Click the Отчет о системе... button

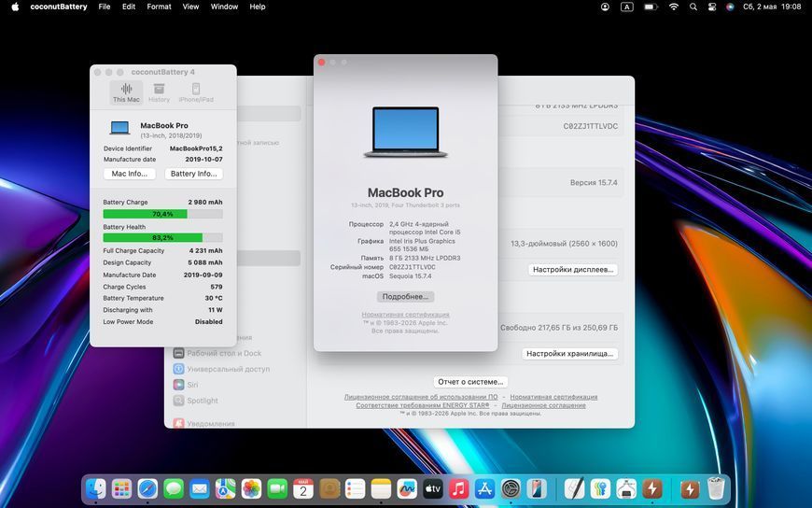click(470, 382)
